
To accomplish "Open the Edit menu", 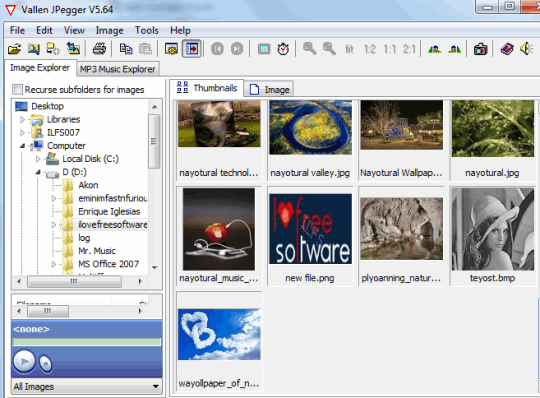I will (x=44, y=30).
